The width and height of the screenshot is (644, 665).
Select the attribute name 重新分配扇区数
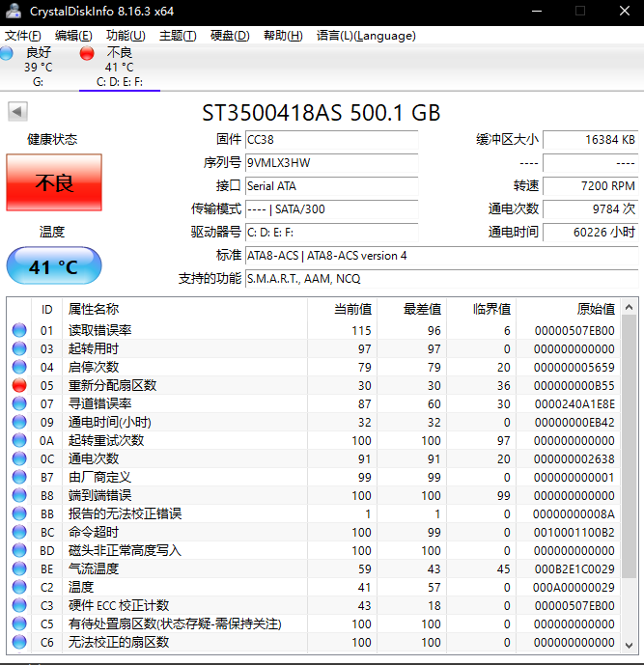point(112,385)
